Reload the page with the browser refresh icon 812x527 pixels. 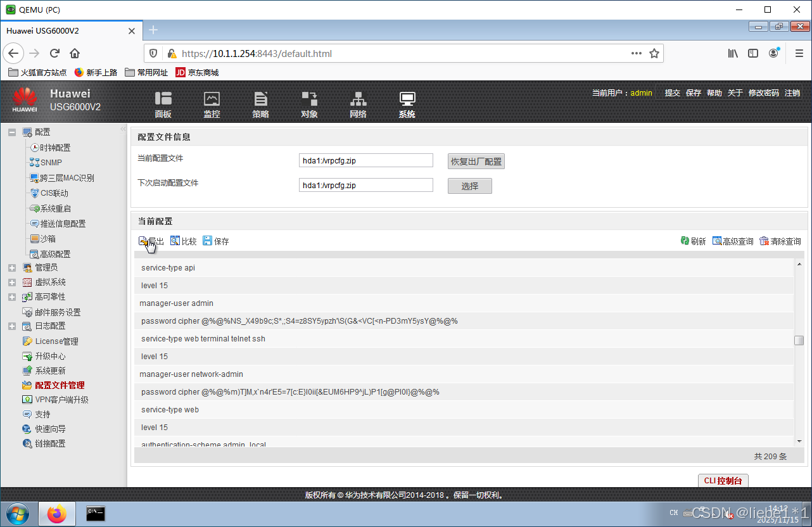55,53
